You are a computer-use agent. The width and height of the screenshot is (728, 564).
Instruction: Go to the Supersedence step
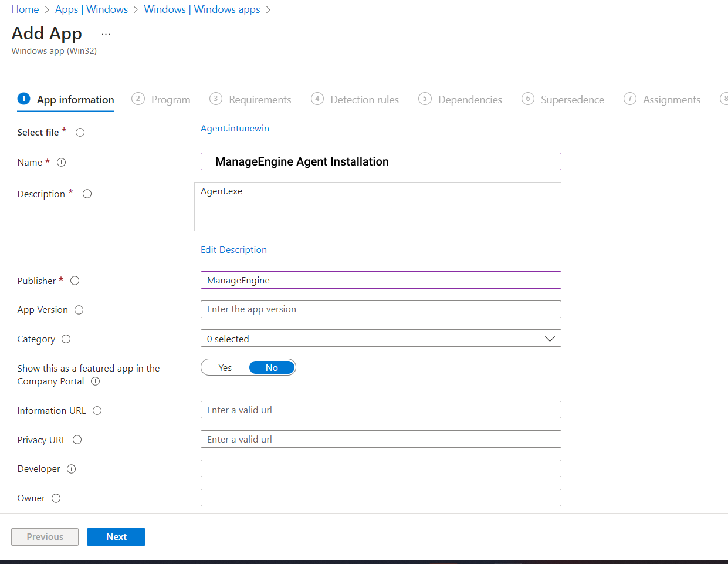click(563, 100)
